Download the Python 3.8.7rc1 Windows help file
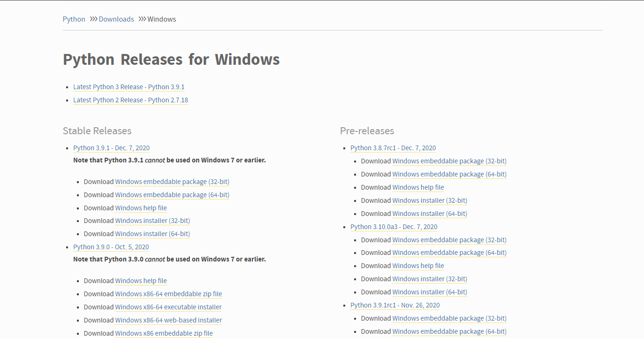The image size is (644, 338). click(x=418, y=187)
